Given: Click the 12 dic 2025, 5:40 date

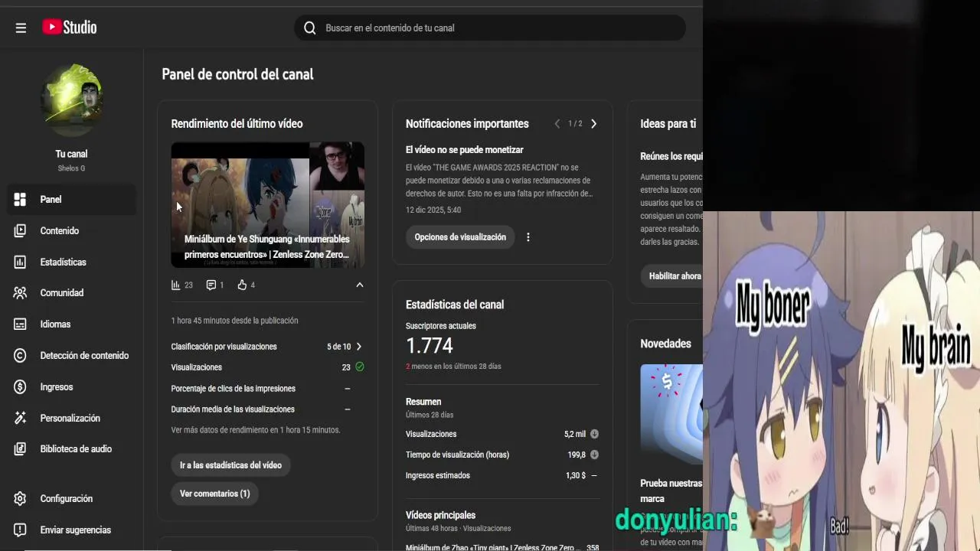Looking at the screenshot, I should point(433,210).
